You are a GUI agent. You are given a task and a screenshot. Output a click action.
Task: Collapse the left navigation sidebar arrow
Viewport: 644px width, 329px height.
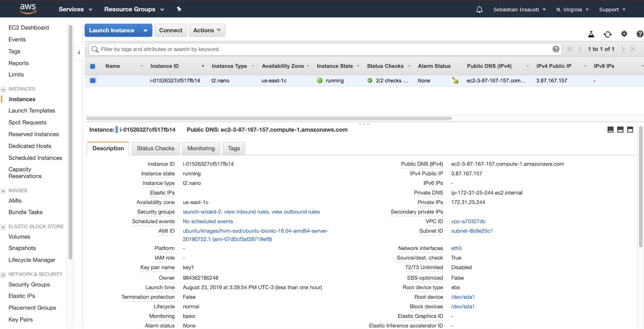79,52
